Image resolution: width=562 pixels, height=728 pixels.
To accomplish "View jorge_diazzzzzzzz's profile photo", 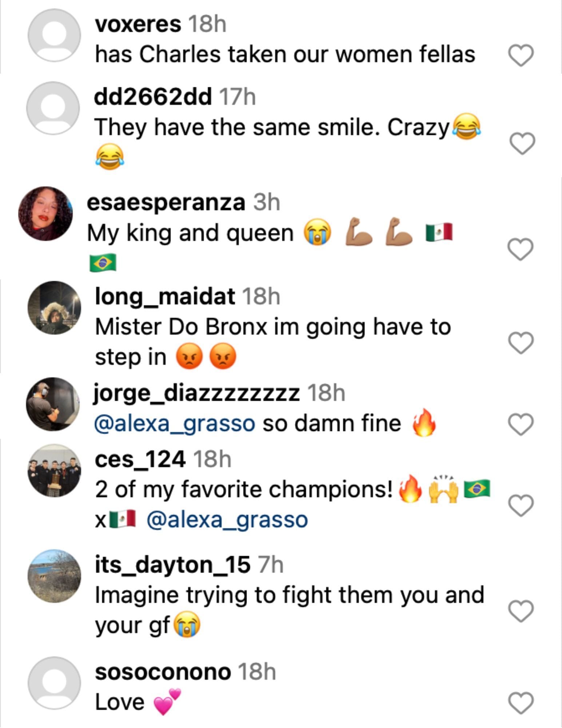I will (x=53, y=404).
